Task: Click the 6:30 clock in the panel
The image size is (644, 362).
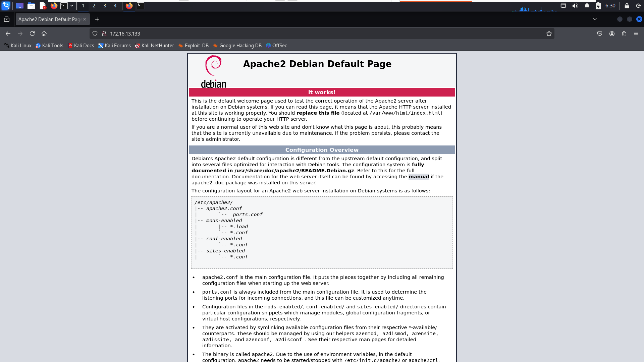Action: [x=610, y=6]
